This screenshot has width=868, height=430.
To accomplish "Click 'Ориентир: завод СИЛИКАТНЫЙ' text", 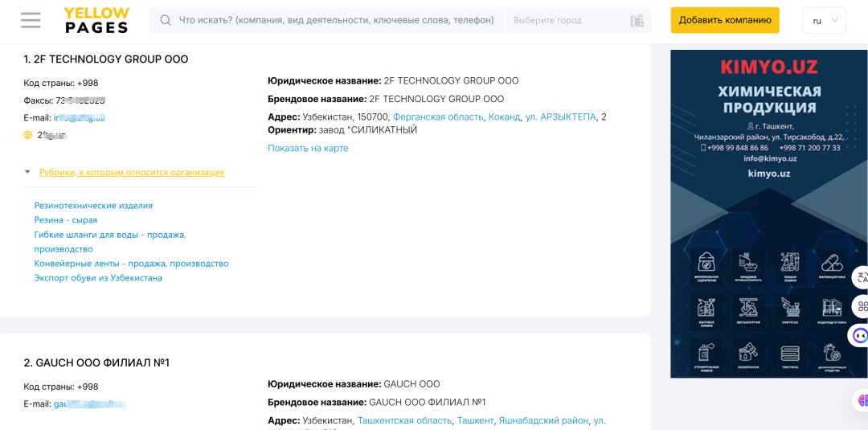I will pos(342,130).
